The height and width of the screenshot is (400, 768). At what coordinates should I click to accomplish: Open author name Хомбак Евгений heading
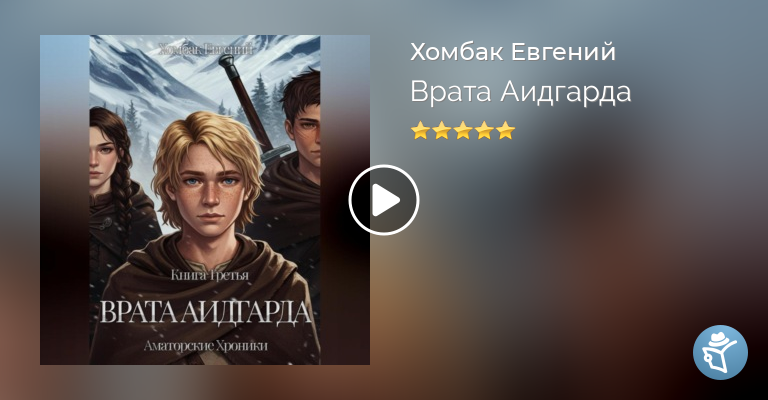(x=512, y=51)
